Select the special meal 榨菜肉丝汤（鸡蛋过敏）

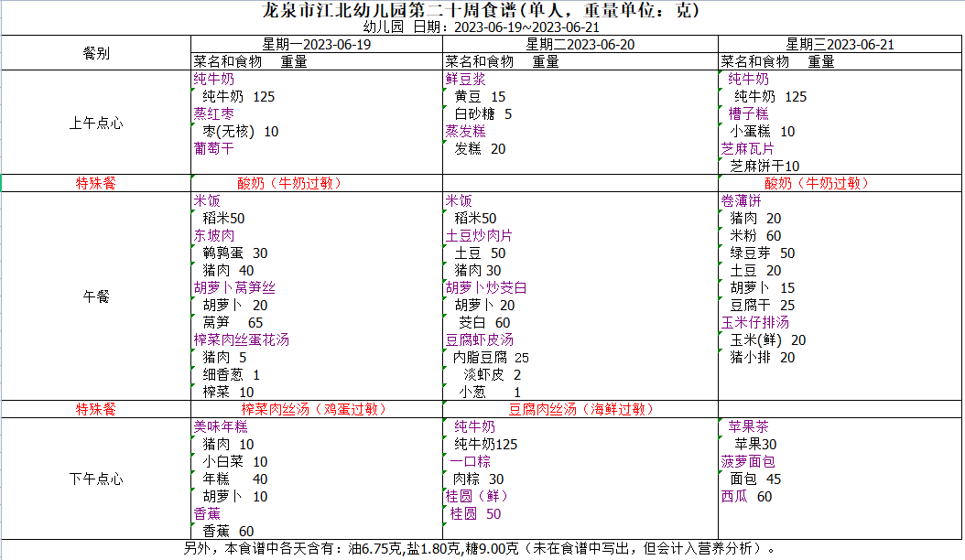314,409
